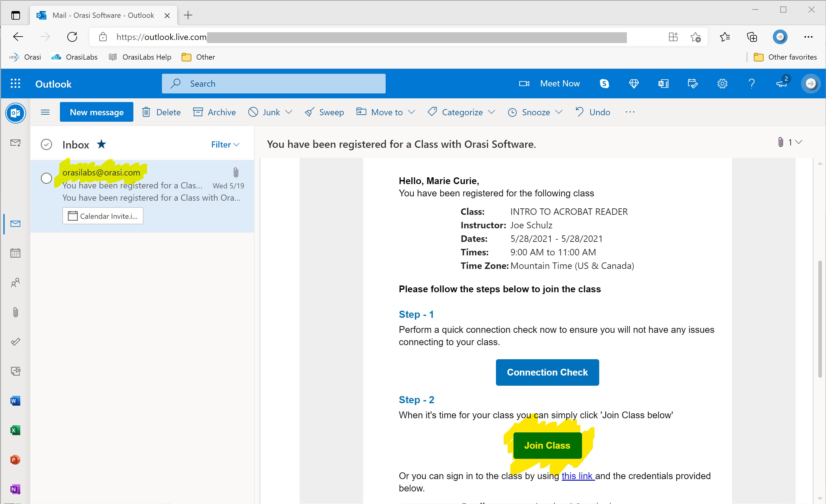The height and width of the screenshot is (504, 826).
Task: Open the account profile avatar in Outlook header
Action: [x=811, y=84]
